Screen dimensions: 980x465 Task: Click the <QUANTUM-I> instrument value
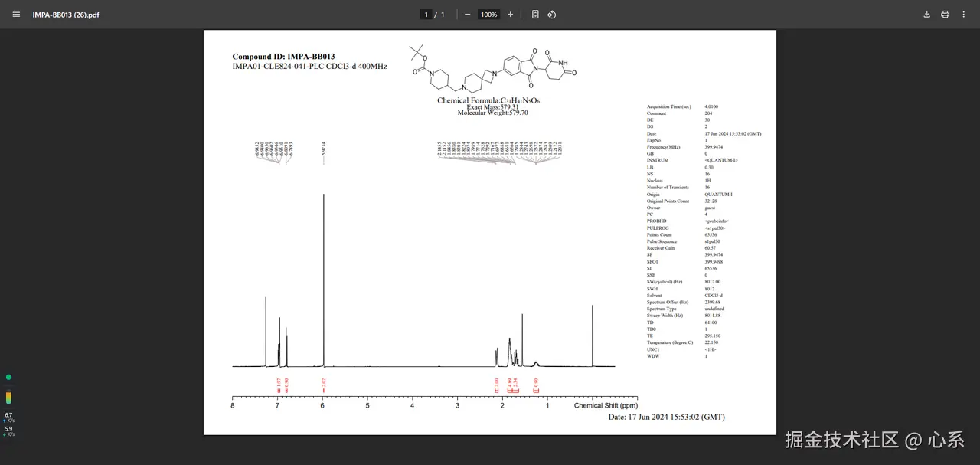[x=721, y=160]
